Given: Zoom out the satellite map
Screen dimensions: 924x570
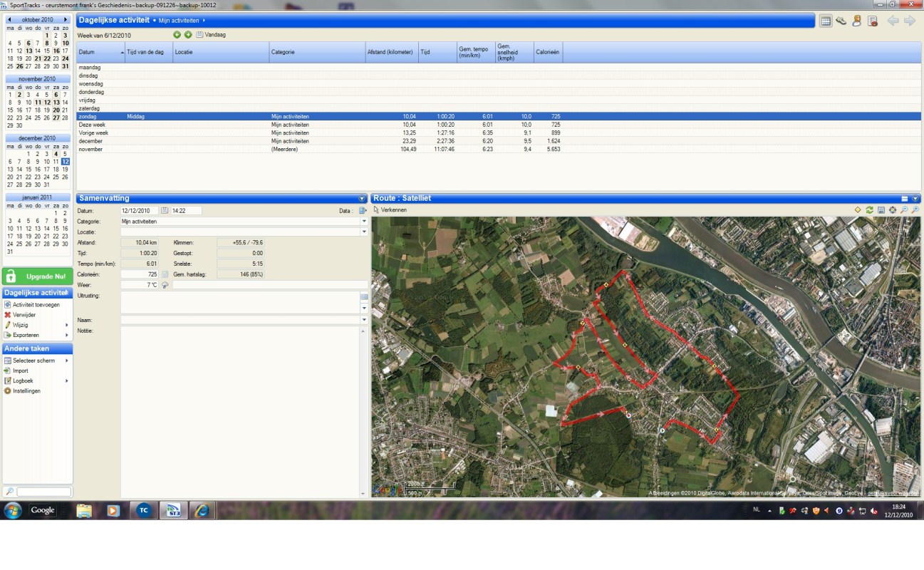Looking at the screenshot, I should click(x=904, y=210).
